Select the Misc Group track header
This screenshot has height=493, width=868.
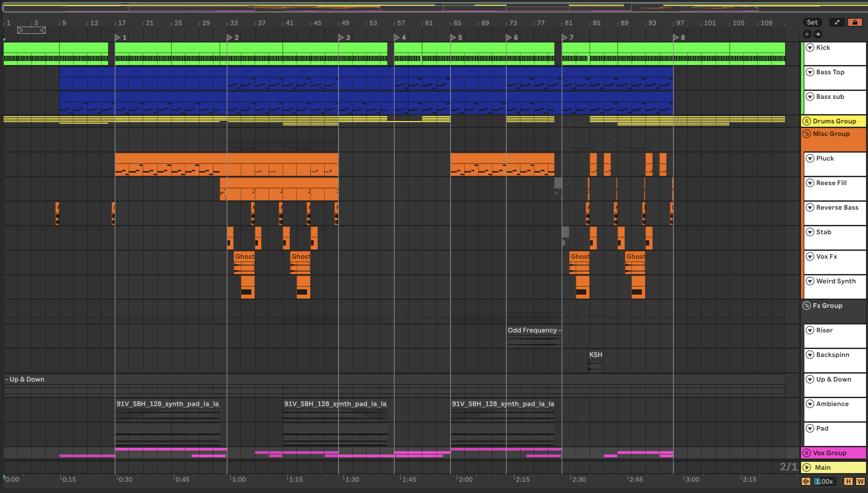831,134
